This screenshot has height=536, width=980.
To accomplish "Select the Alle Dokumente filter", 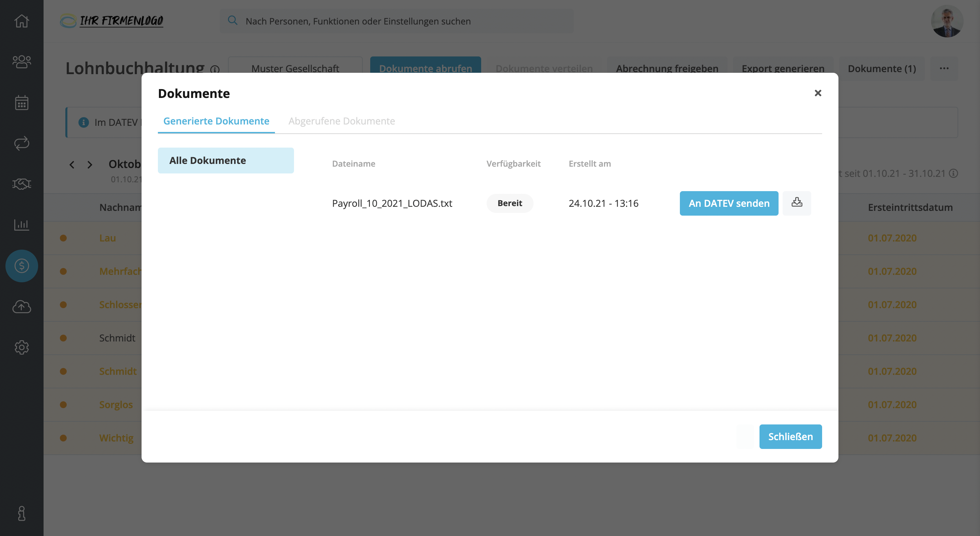I will coord(226,161).
